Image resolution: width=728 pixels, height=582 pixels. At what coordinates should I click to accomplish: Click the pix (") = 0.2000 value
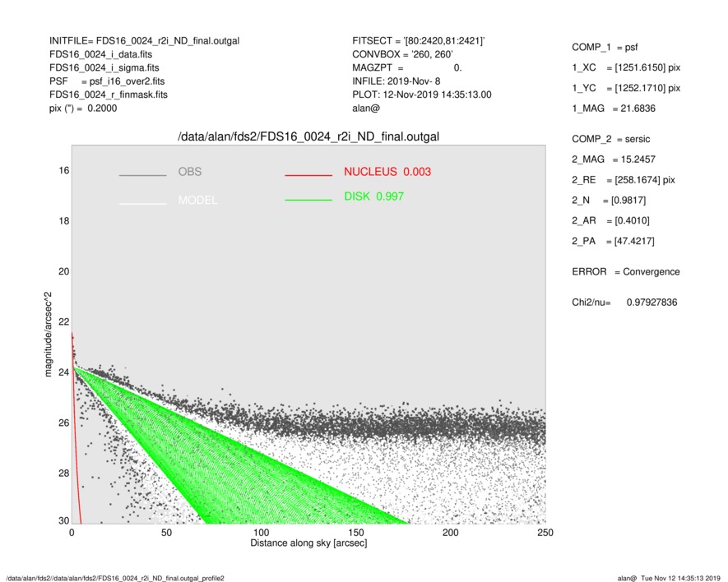(x=83, y=109)
